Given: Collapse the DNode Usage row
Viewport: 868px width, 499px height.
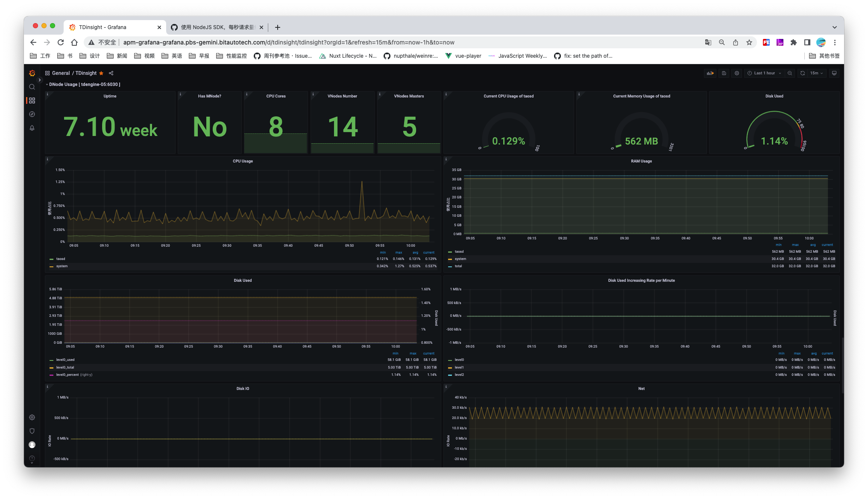Looking at the screenshot, I should click(47, 84).
